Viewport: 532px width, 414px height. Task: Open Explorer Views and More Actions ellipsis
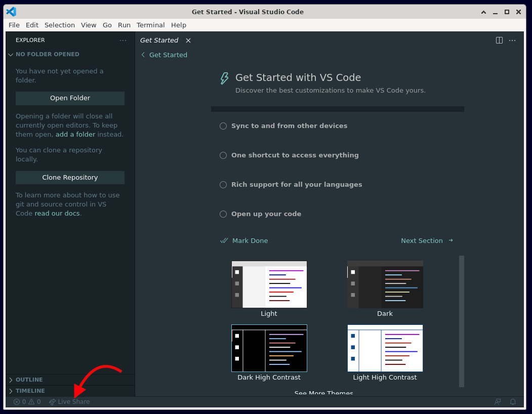123,40
